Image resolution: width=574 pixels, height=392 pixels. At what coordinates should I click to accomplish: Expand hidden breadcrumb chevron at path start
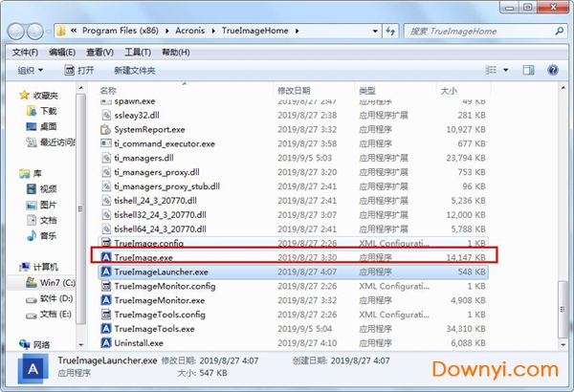pos(74,31)
